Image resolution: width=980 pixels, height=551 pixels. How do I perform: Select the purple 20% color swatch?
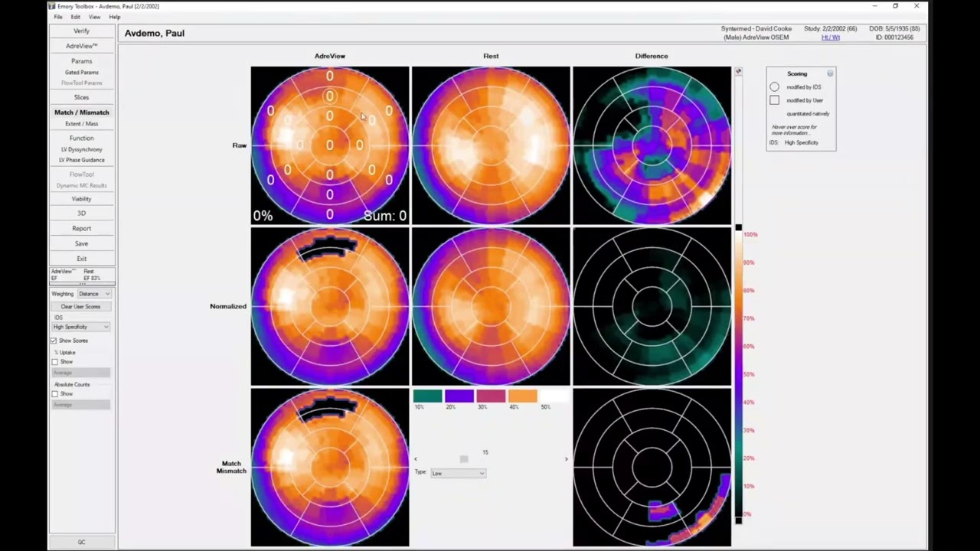(459, 396)
